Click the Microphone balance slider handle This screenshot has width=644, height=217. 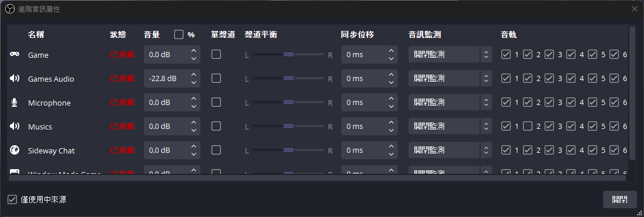[289, 102]
